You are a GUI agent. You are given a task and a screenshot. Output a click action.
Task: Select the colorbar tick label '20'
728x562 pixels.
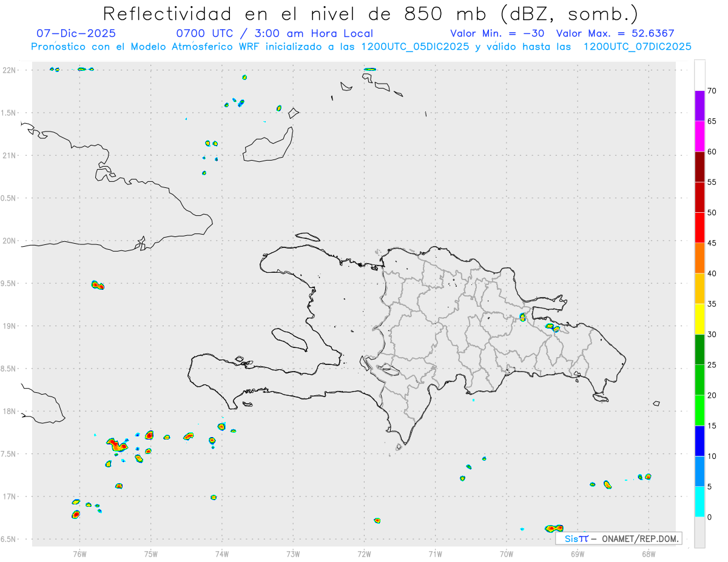point(712,395)
